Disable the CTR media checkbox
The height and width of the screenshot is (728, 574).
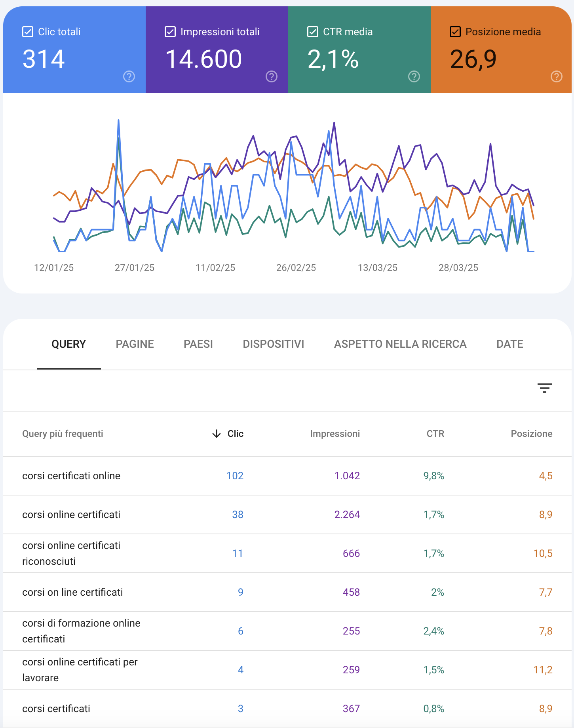pyautogui.click(x=313, y=32)
